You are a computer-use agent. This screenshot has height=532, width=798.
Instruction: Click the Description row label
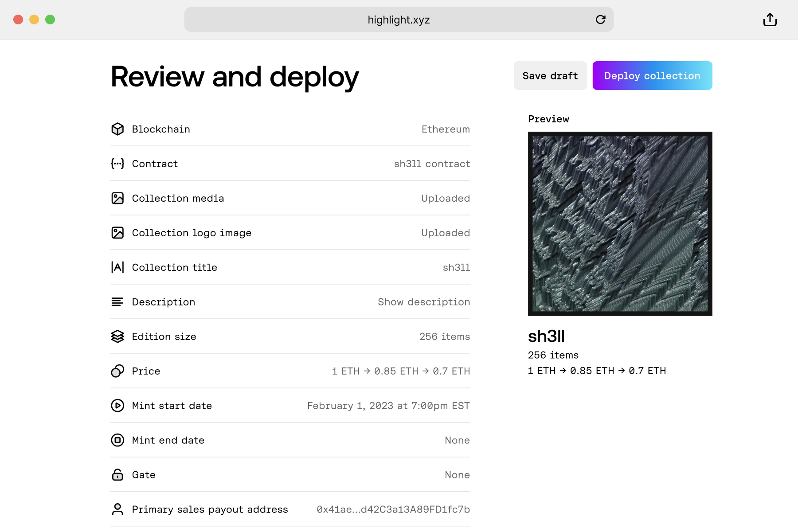click(164, 302)
